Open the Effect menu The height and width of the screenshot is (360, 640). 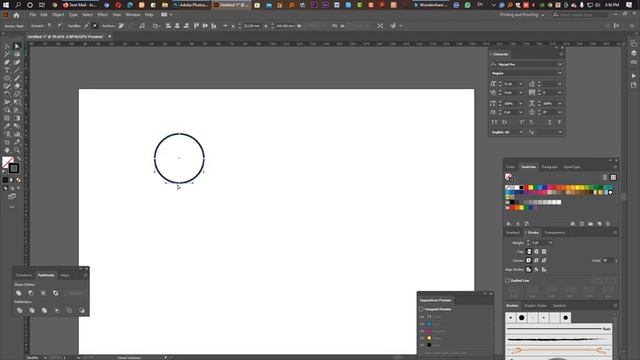[x=102, y=15]
